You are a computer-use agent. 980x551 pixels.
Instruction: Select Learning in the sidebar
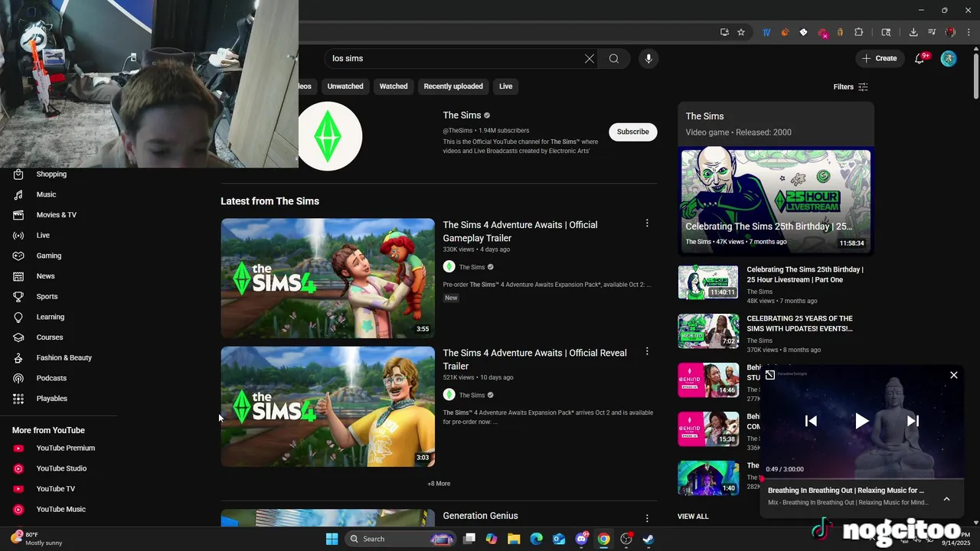coord(50,317)
